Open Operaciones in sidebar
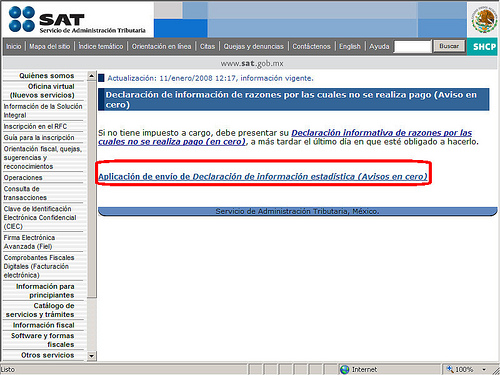This screenshot has width=500, height=375. click(x=23, y=178)
